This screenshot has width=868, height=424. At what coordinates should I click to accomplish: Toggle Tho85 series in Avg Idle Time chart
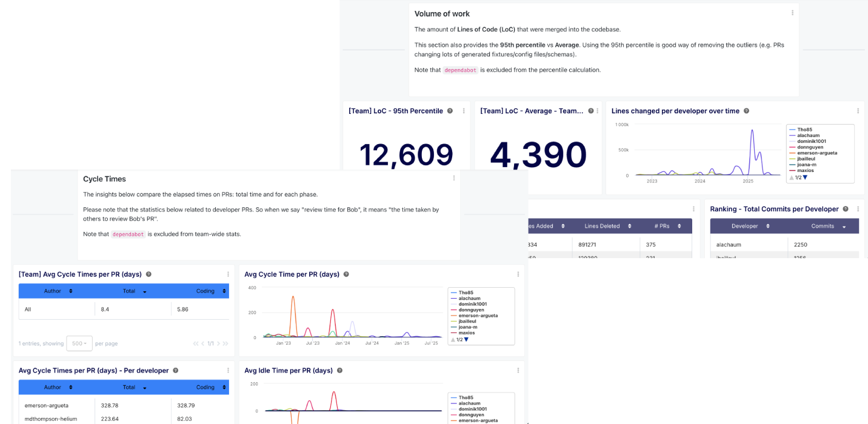[462, 397]
